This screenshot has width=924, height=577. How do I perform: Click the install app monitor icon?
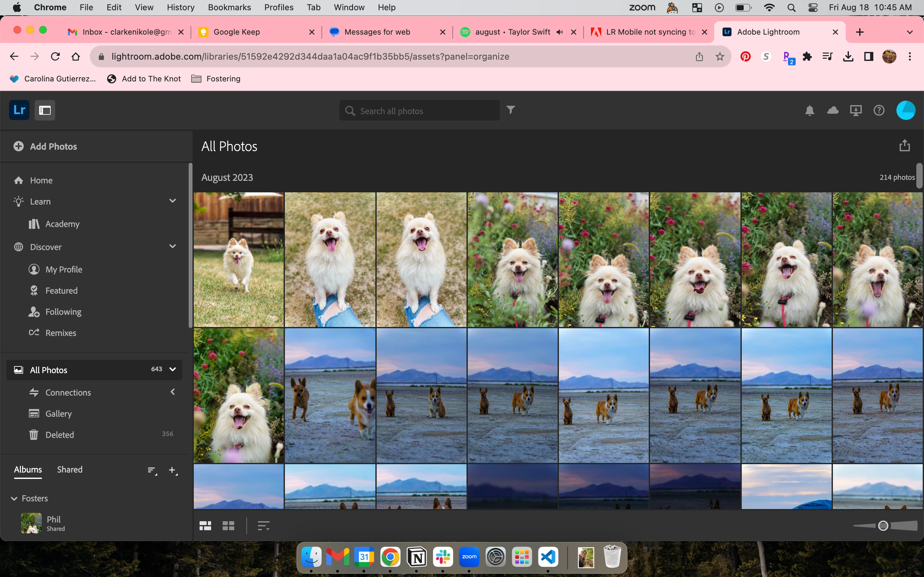pyautogui.click(x=856, y=111)
